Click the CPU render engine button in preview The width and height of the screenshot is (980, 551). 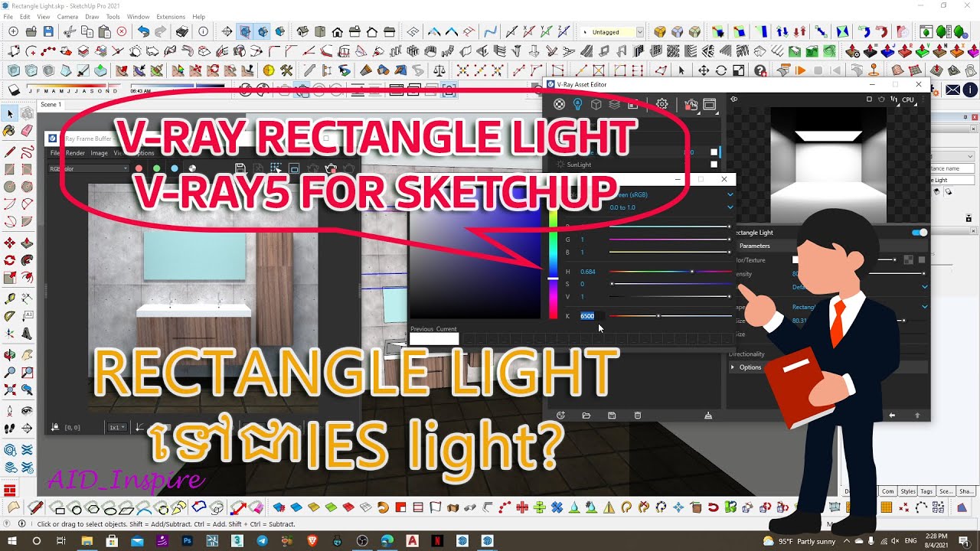point(908,99)
